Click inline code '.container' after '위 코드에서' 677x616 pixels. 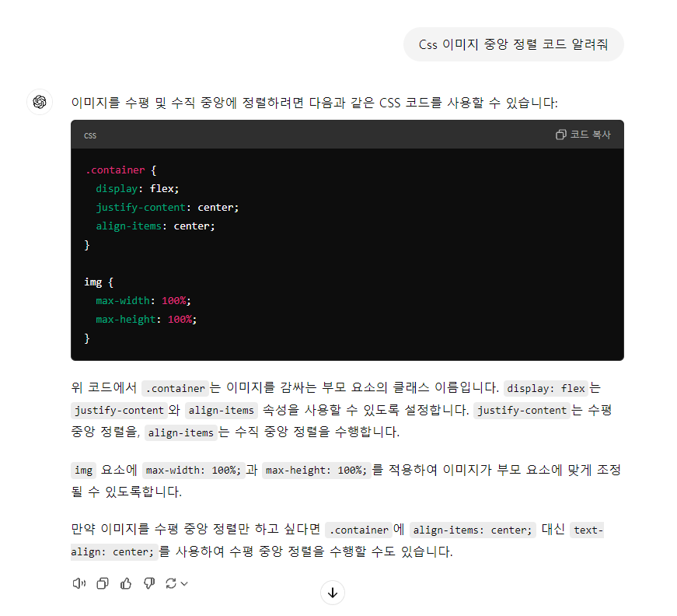(x=175, y=388)
